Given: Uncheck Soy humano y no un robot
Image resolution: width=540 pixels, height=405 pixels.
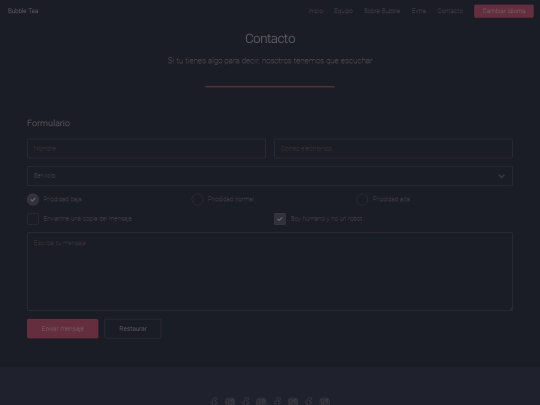Looking at the screenshot, I should 280,219.
